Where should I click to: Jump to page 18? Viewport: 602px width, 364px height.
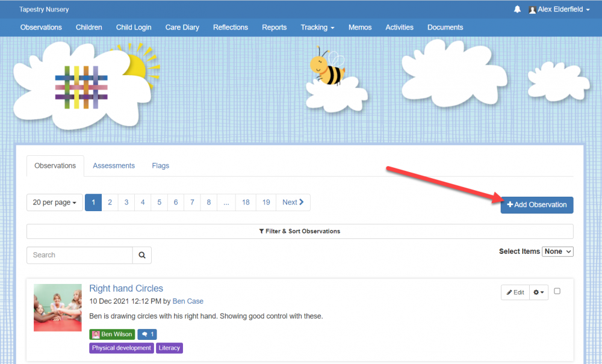click(246, 202)
